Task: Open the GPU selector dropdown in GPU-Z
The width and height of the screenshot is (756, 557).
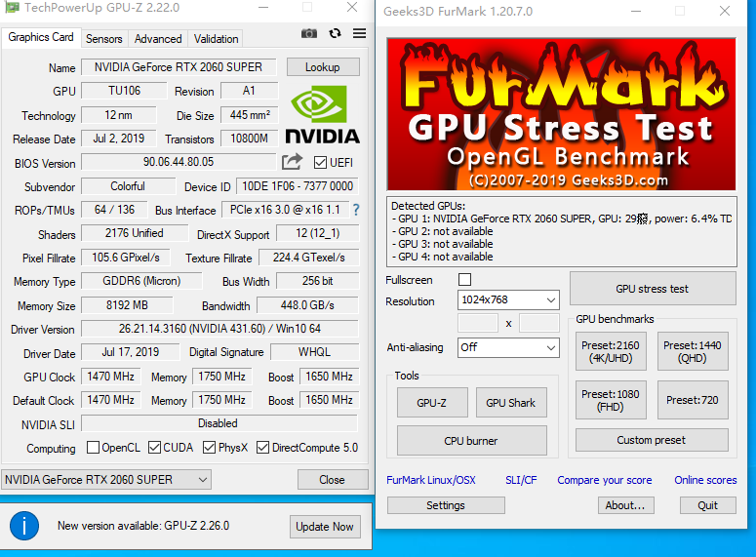Action: [106, 480]
